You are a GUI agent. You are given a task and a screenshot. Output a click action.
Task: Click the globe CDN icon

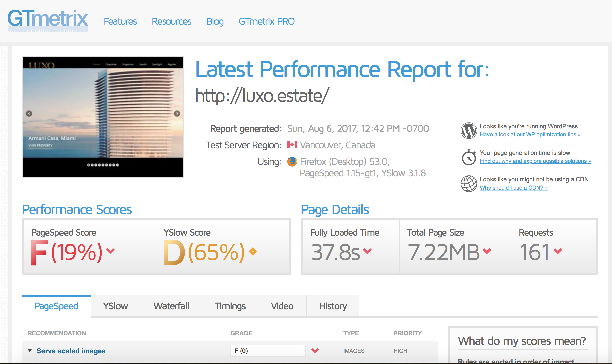(468, 184)
